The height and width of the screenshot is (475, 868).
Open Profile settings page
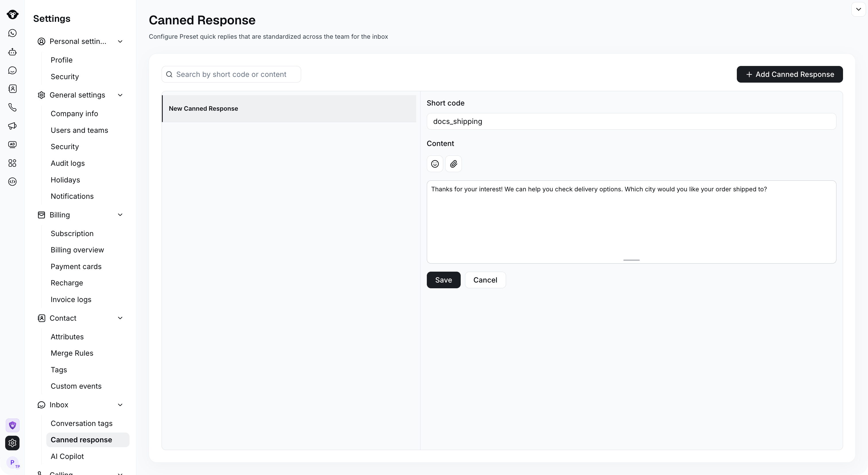(x=62, y=60)
